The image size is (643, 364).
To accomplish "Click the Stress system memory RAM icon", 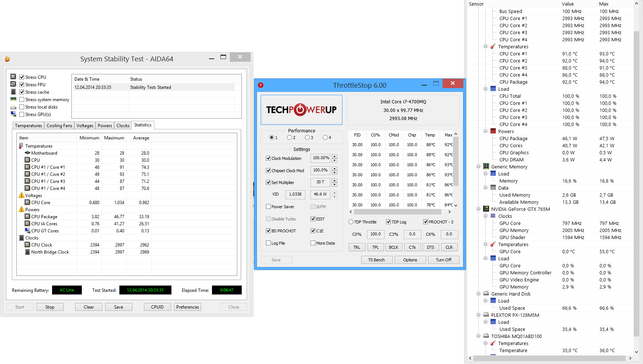I will pyautogui.click(x=13, y=99).
